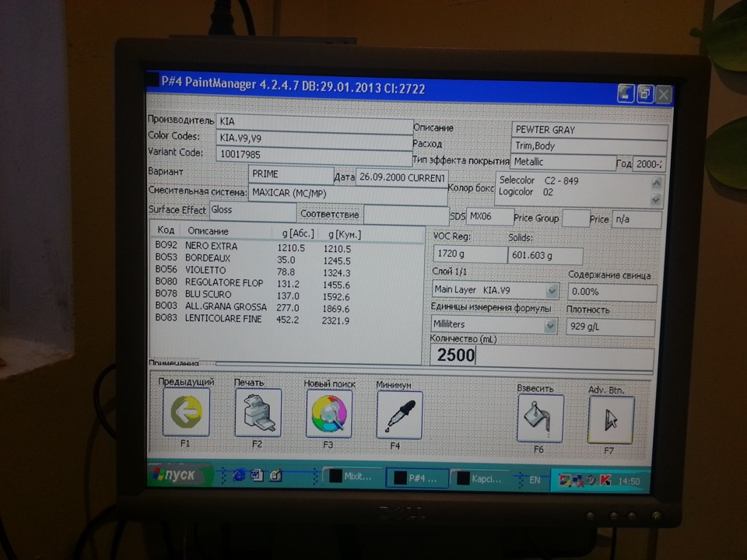Click the Код column header
The width and height of the screenshot is (747, 560).
click(166, 230)
